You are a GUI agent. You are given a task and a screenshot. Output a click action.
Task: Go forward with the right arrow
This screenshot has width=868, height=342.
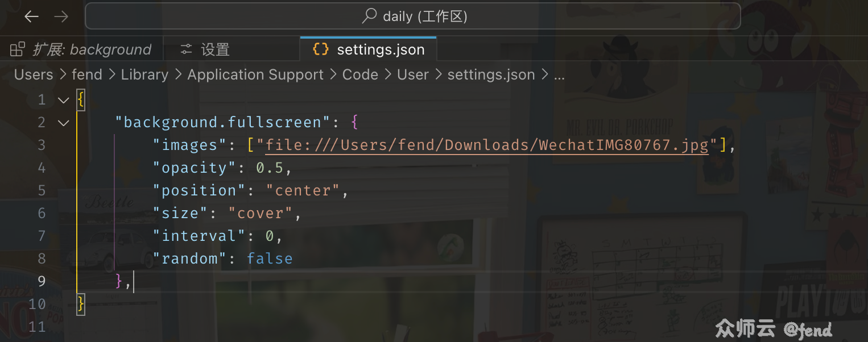click(61, 16)
